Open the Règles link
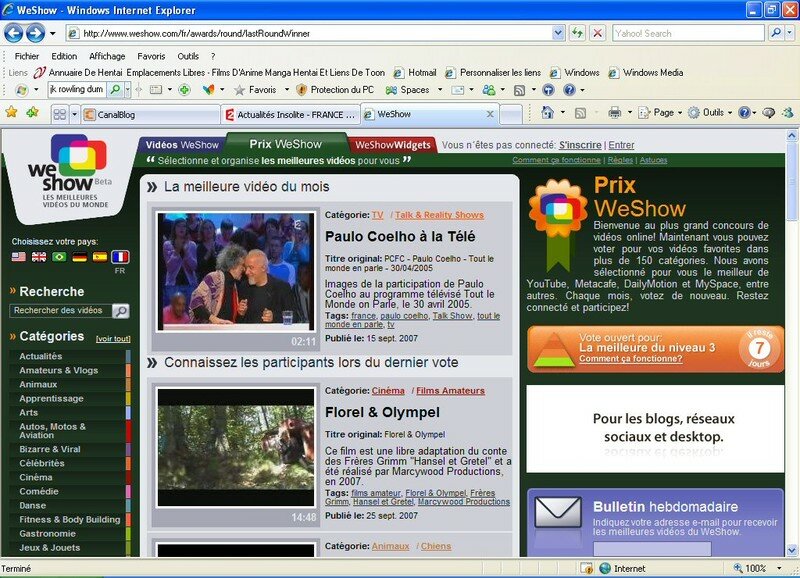Image resolution: width=800 pixels, height=578 pixels. 620,160
